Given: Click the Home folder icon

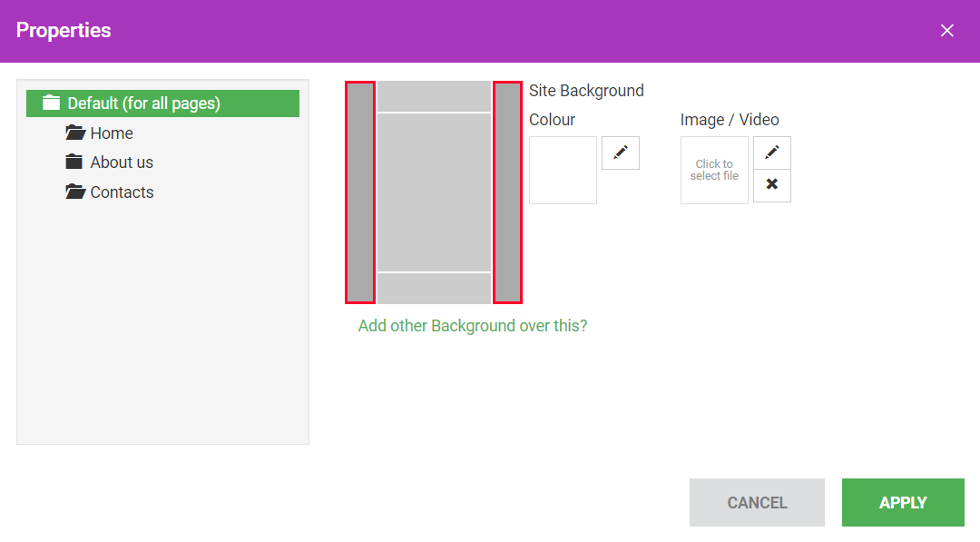Looking at the screenshot, I should pos(75,133).
